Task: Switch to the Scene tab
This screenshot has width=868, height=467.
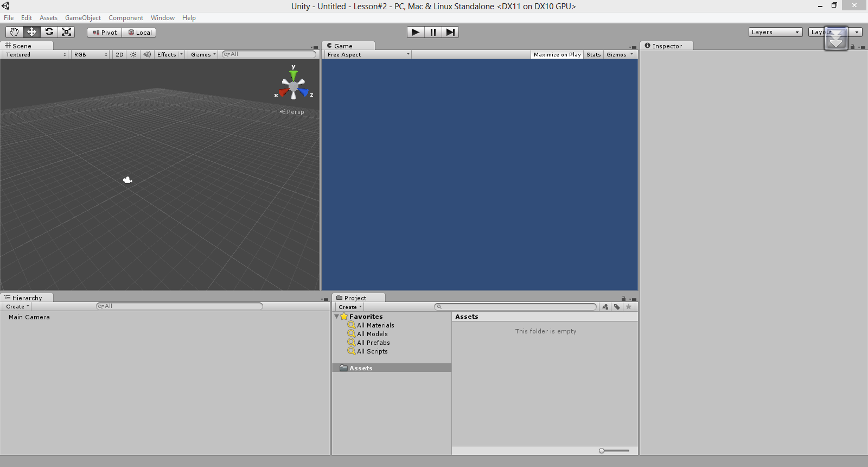Action: (x=27, y=46)
